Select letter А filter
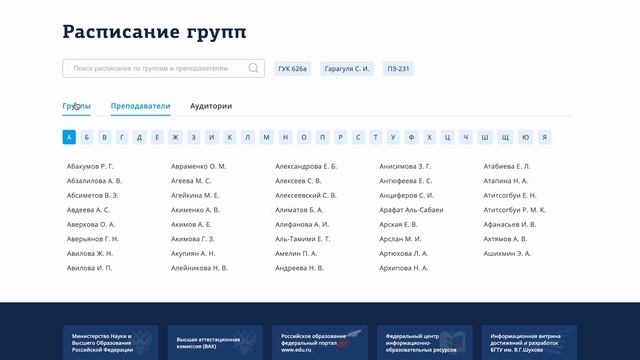640x360 pixels. pyautogui.click(x=69, y=137)
